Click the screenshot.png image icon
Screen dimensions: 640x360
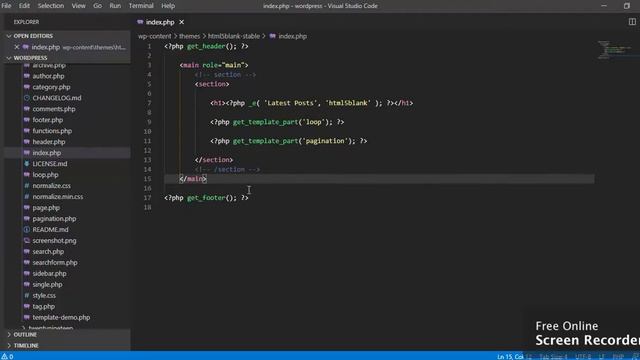(x=27, y=240)
